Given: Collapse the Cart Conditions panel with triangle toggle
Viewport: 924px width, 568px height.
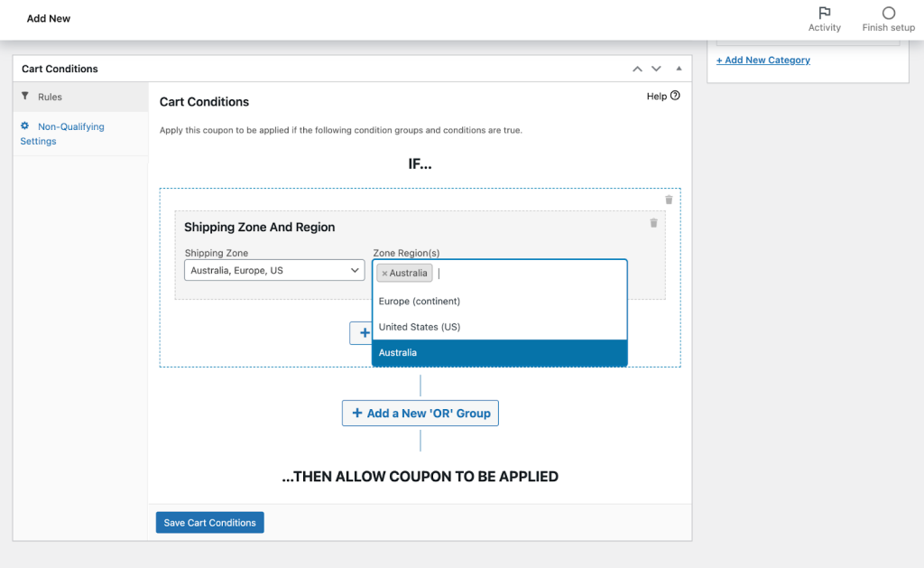Looking at the screenshot, I should (x=679, y=69).
